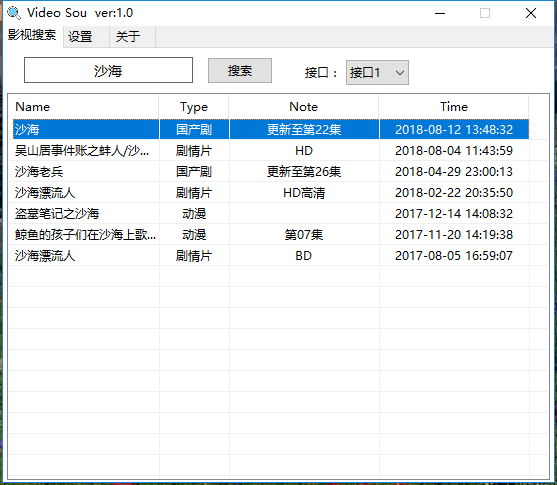Click the 搜索 button
The height and width of the screenshot is (485, 557).
click(240, 71)
